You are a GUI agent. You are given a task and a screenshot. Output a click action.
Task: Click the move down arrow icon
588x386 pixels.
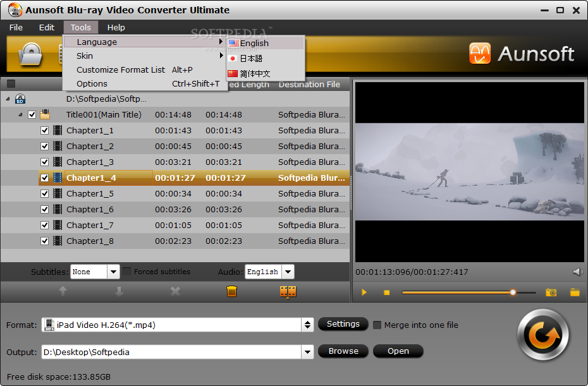(119, 291)
